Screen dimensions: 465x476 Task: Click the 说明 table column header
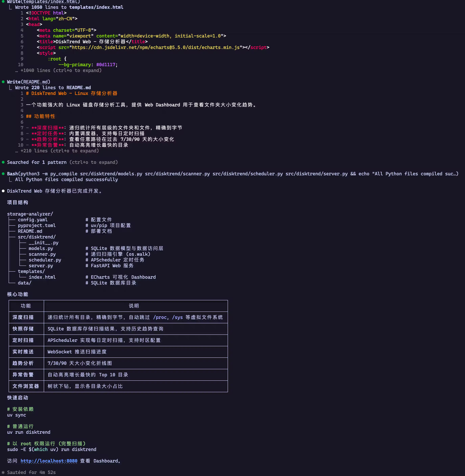tap(134, 306)
